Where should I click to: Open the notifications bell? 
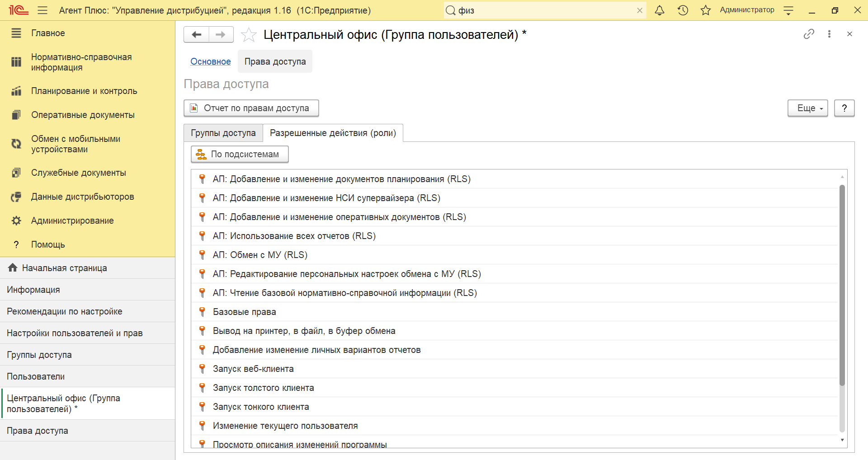pos(660,10)
